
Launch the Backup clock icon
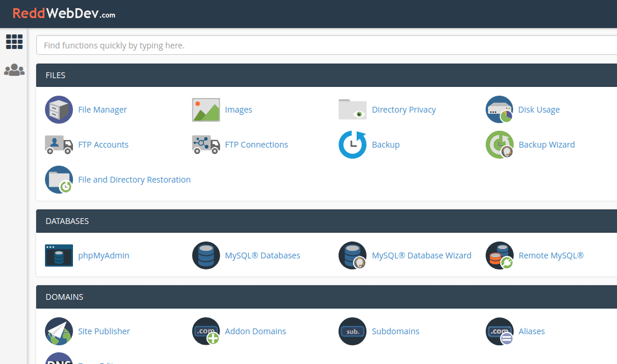pos(353,145)
